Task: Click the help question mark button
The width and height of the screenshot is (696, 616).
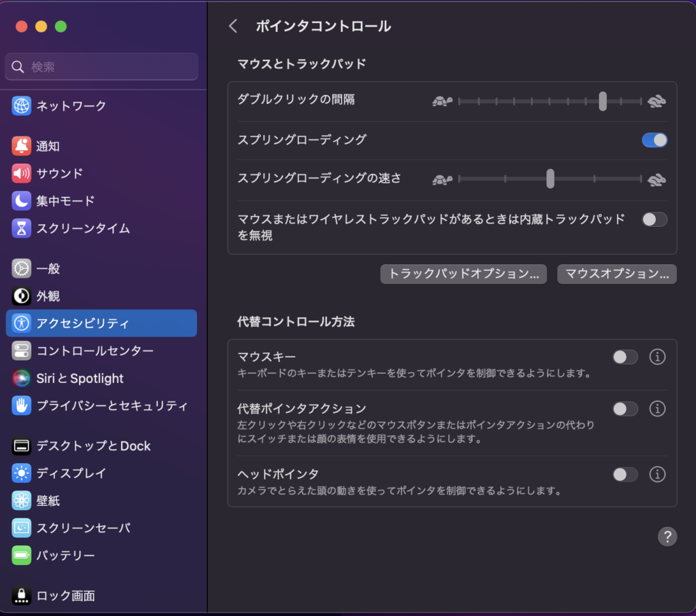Action: (x=667, y=537)
